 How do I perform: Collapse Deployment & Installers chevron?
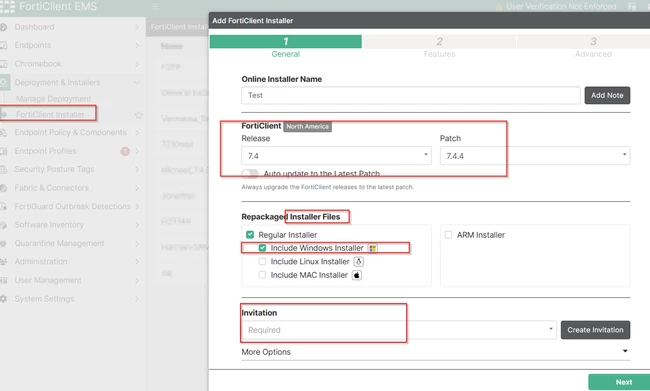coord(137,83)
